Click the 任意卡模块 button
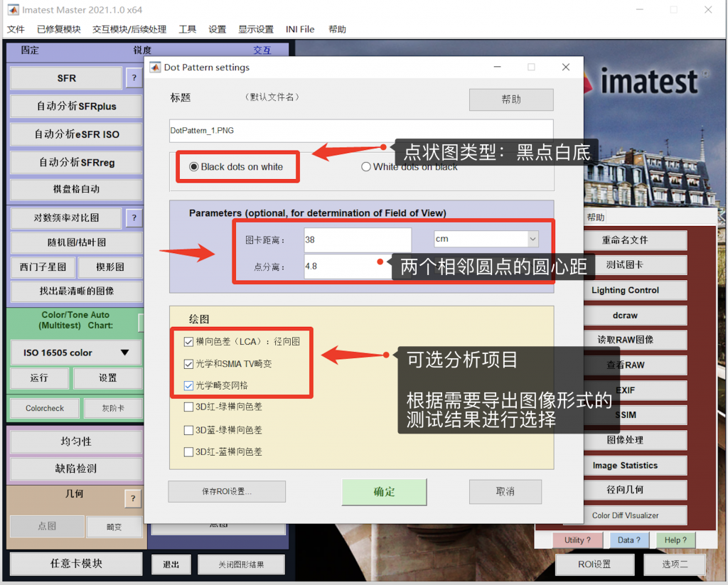Viewport: 728px width, 585px height. (76, 564)
